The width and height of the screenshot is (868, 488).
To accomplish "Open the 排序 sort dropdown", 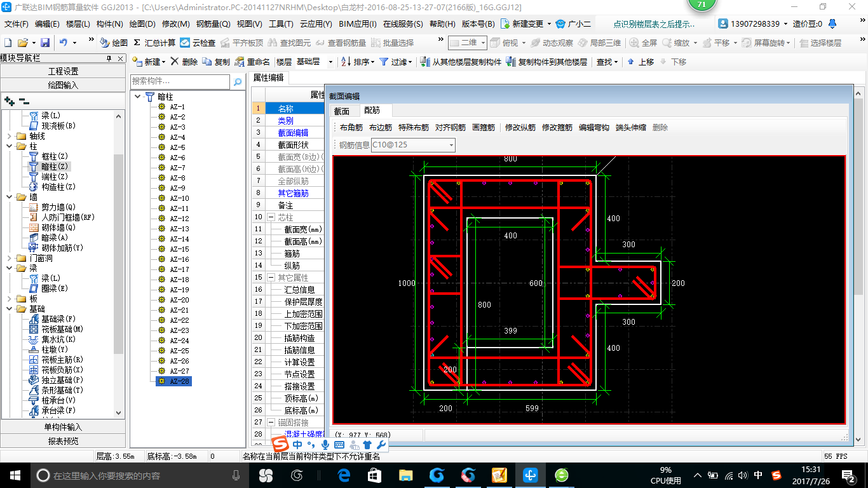I will pyautogui.click(x=358, y=62).
